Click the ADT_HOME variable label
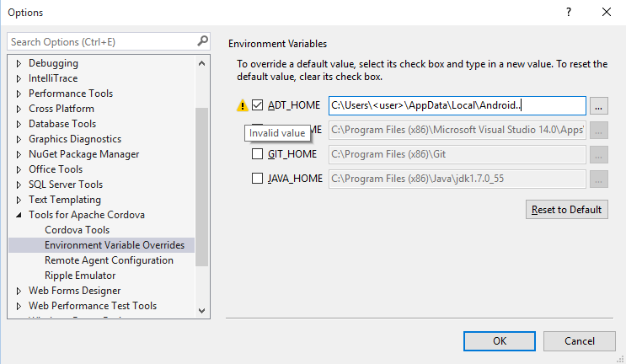 click(294, 105)
